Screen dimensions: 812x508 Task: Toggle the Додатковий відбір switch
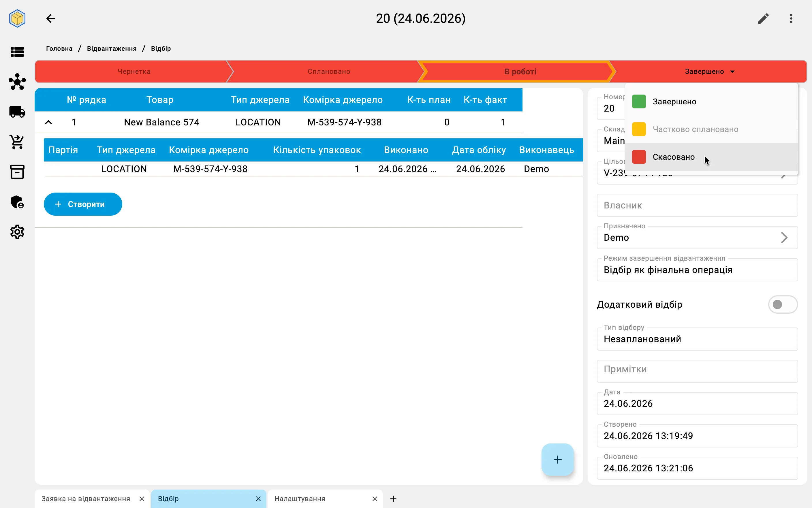pos(782,304)
